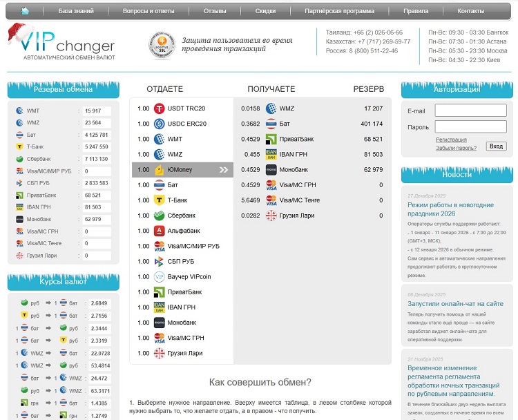Click the Как совершить обмен? heading
This screenshot has height=420, width=518.
point(260,382)
